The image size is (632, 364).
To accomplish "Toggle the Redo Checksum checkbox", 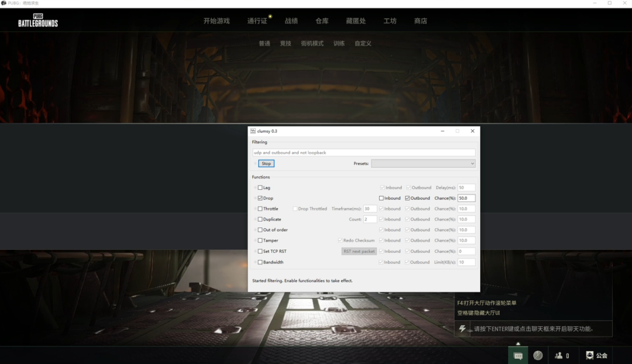I will [x=340, y=241].
